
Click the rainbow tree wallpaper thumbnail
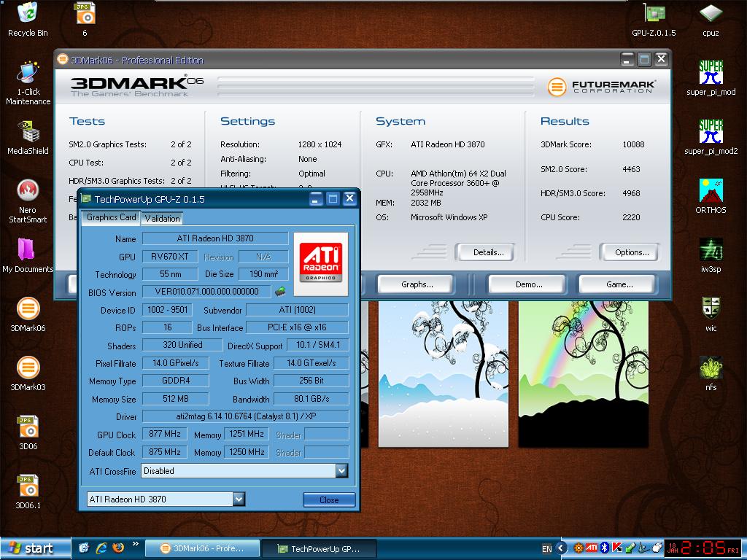click(x=583, y=374)
